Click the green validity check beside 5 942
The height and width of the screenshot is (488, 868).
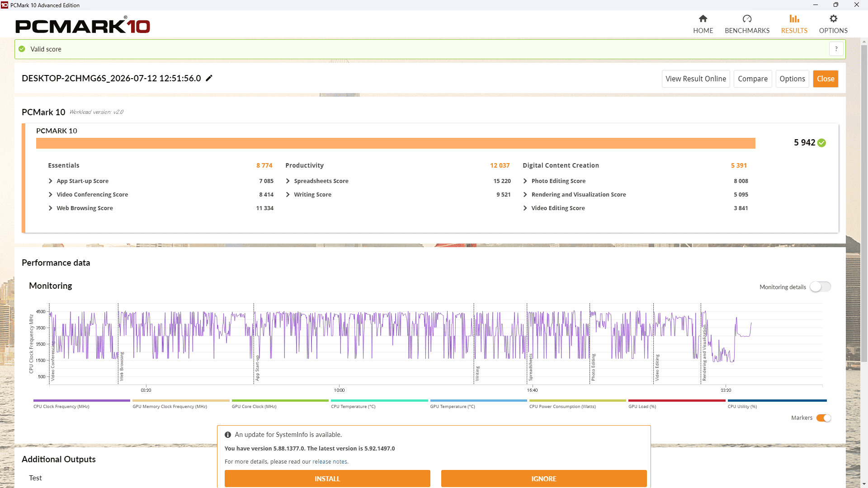(821, 143)
